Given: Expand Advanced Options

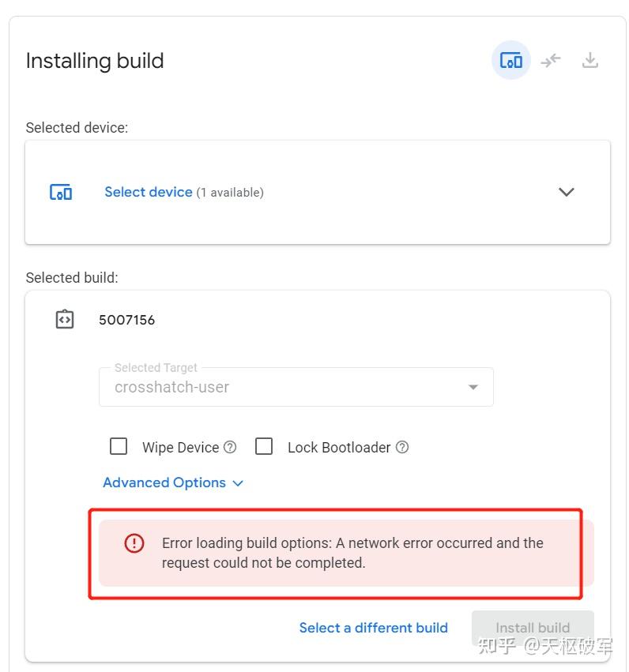Looking at the screenshot, I should point(173,482).
